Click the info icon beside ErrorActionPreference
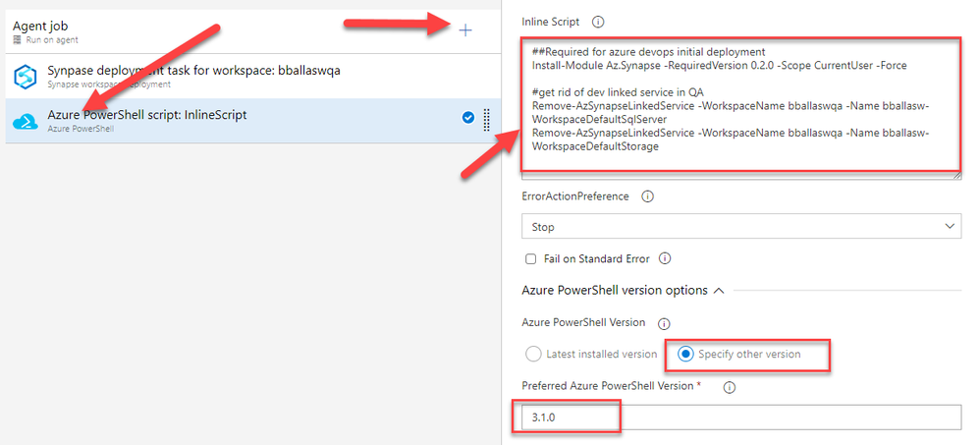 pyautogui.click(x=647, y=196)
